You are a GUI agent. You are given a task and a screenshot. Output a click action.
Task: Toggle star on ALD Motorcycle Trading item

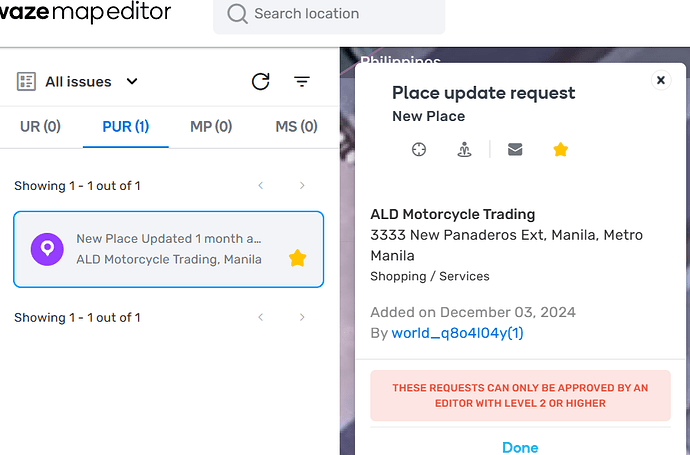(297, 258)
